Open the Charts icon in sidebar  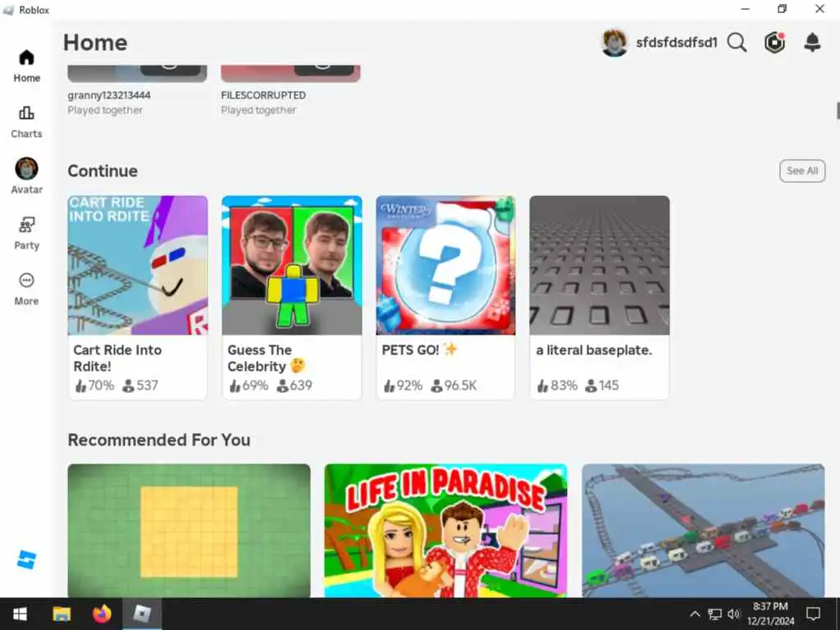(x=26, y=112)
